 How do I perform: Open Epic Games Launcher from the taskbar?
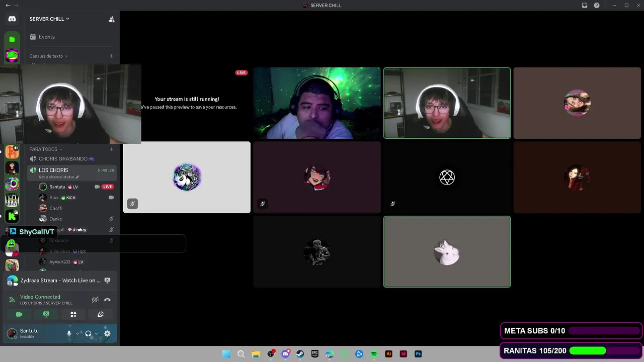(315, 354)
